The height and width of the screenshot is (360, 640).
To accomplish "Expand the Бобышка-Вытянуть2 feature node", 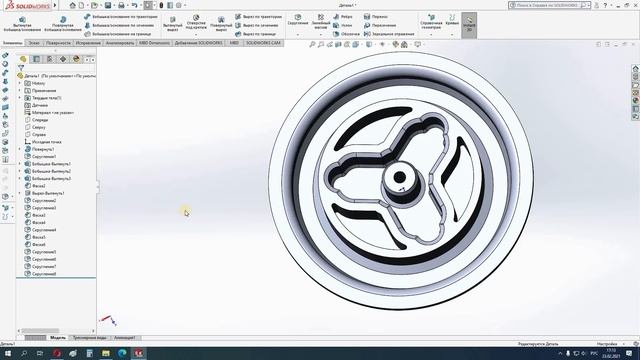I will [x=20, y=171].
